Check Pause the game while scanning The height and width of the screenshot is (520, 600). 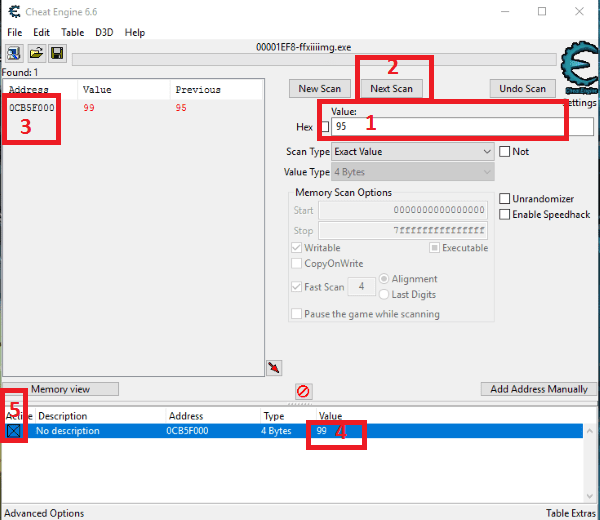(296, 314)
